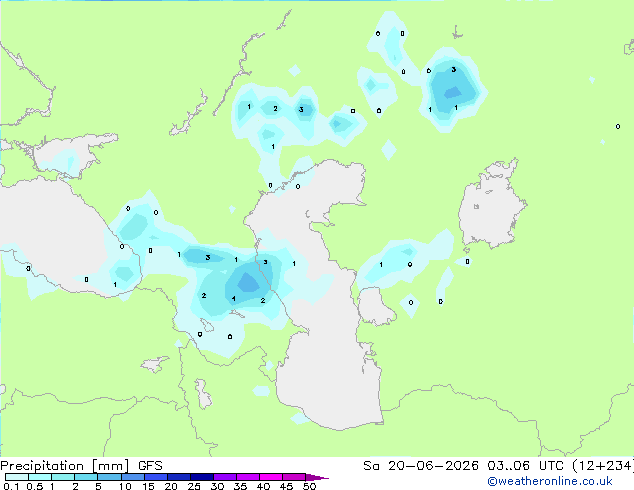The image size is (634, 490).
Task: Select the legend swatch between 20 and 25
Action: [179, 477]
